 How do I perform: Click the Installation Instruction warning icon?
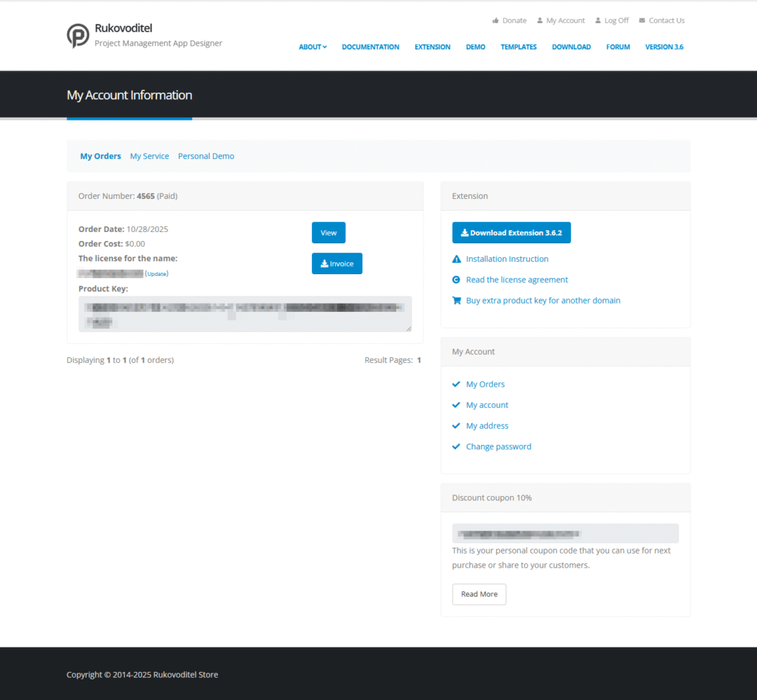tap(456, 259)
